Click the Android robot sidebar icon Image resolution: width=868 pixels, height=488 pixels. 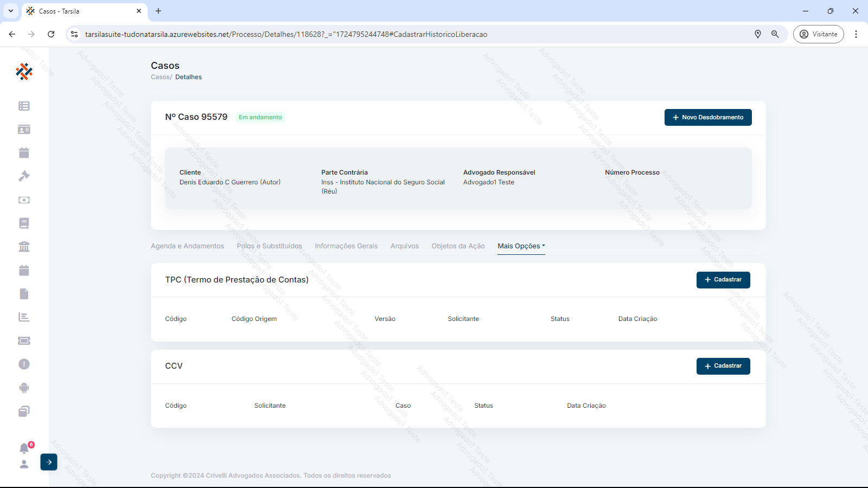pyautogui.click(x=24, y=388)
